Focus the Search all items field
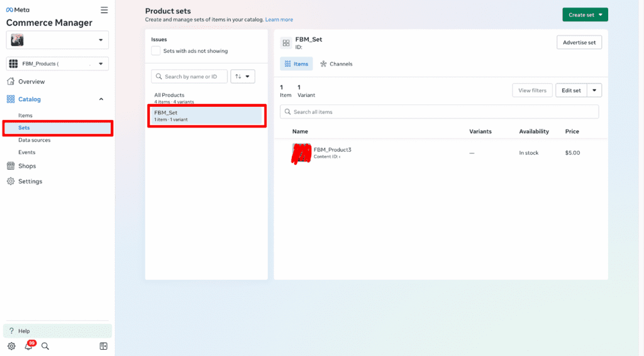 pyautogui.click(x=440, y=112)
